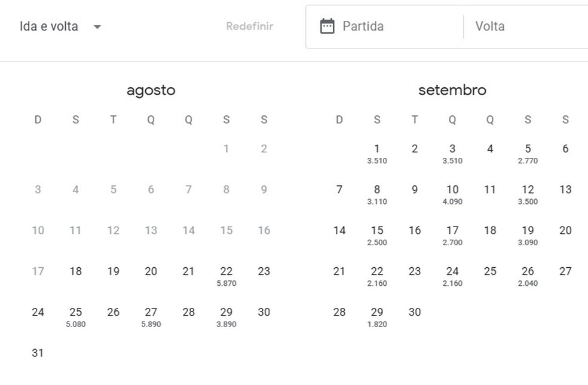Click the Redefinir button
The width and height of the screenshot is (588, 385).
pyautogui.click(x=249, y=26)
